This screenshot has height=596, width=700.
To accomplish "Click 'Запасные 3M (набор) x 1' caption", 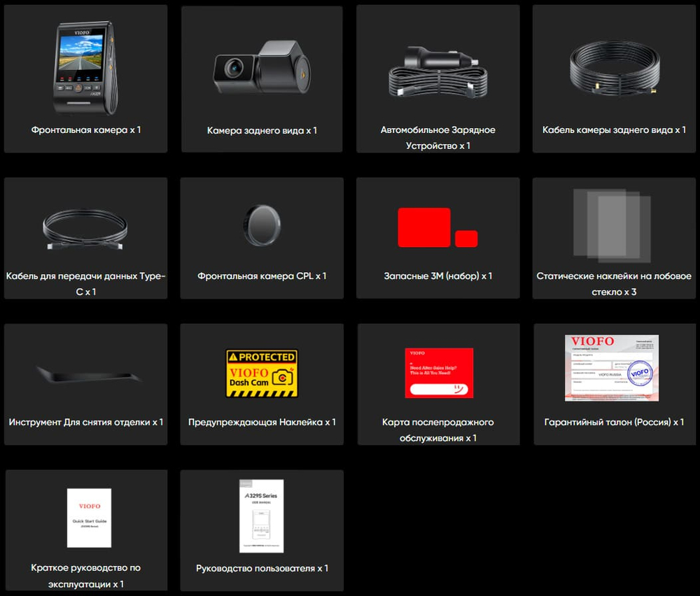I will click(438, 276).
